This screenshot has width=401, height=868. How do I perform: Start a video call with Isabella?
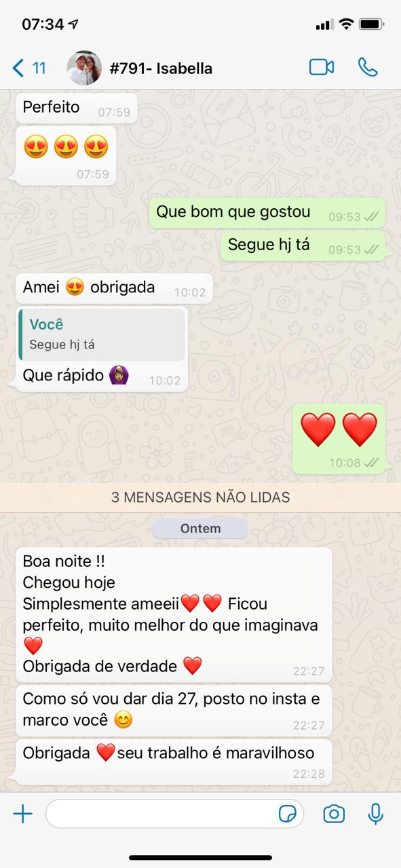[x=322, y=67]
